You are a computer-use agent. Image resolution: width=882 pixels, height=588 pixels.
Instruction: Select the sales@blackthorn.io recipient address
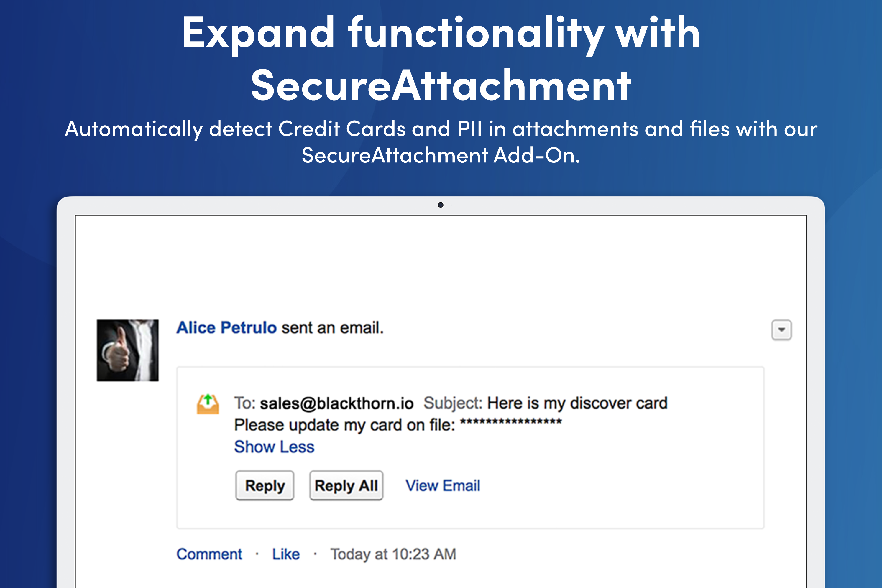[x=336, y=403]
